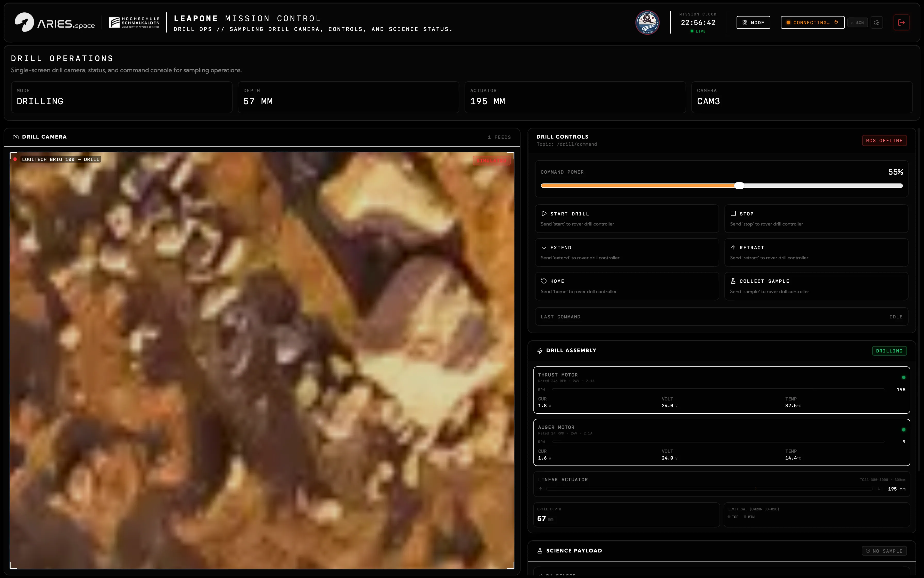Click the Auger Motor green status dot
This screenshot has width=924, height=578.
click(x=903, y=430)
